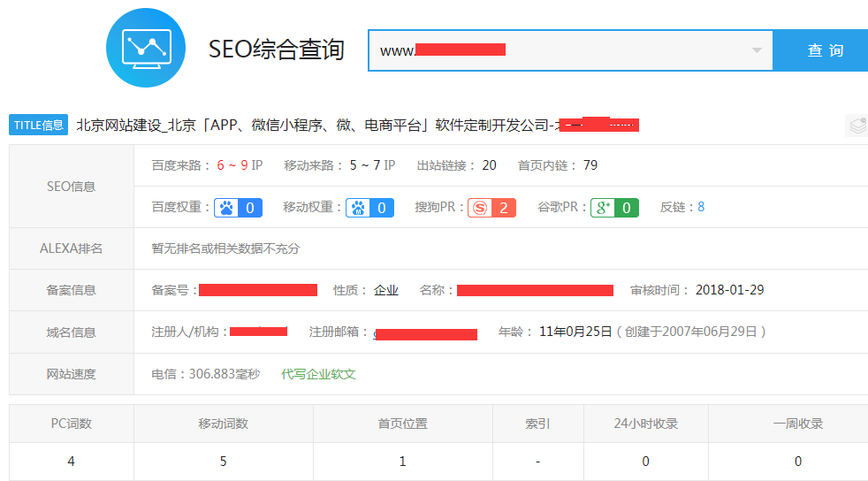Click the 索引 column header
The image size is (868, 481).
(x=537, y=424)
